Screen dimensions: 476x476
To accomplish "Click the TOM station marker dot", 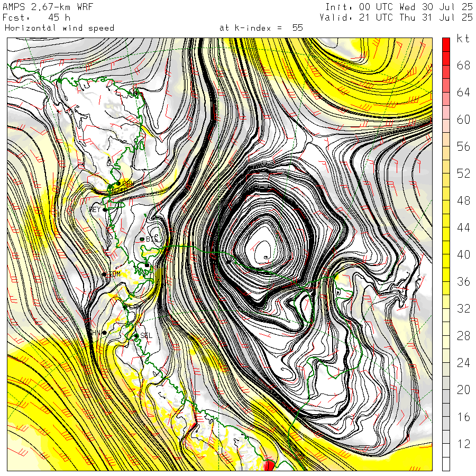I will (104, 274).
